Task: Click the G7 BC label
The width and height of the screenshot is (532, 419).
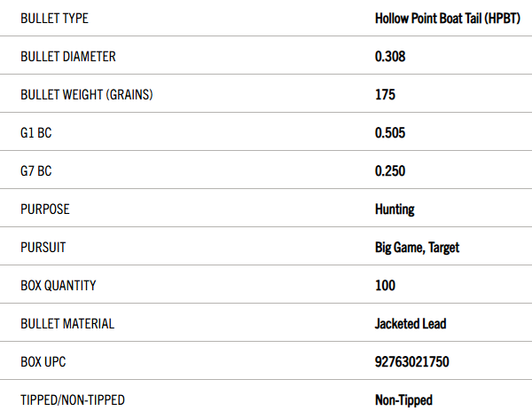Action: 36,171
